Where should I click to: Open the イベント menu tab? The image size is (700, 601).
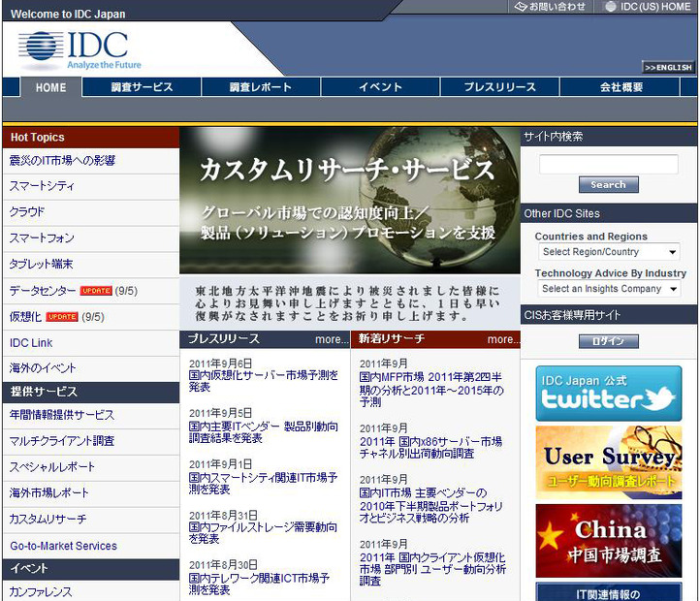coord(380,87)
